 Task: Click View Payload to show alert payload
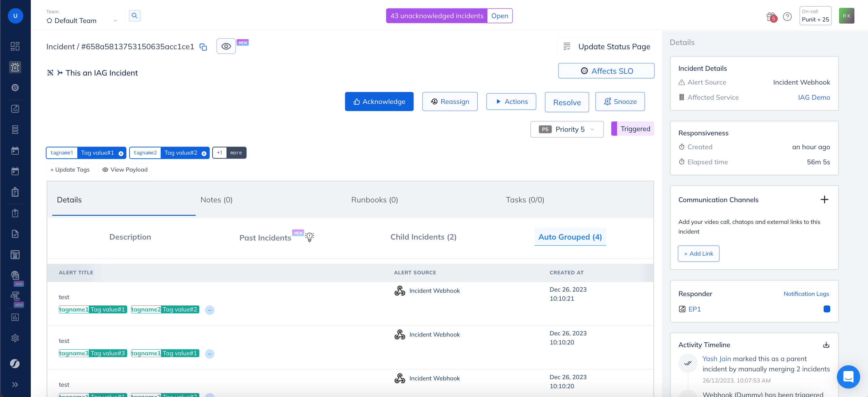[x=125, y=169]
